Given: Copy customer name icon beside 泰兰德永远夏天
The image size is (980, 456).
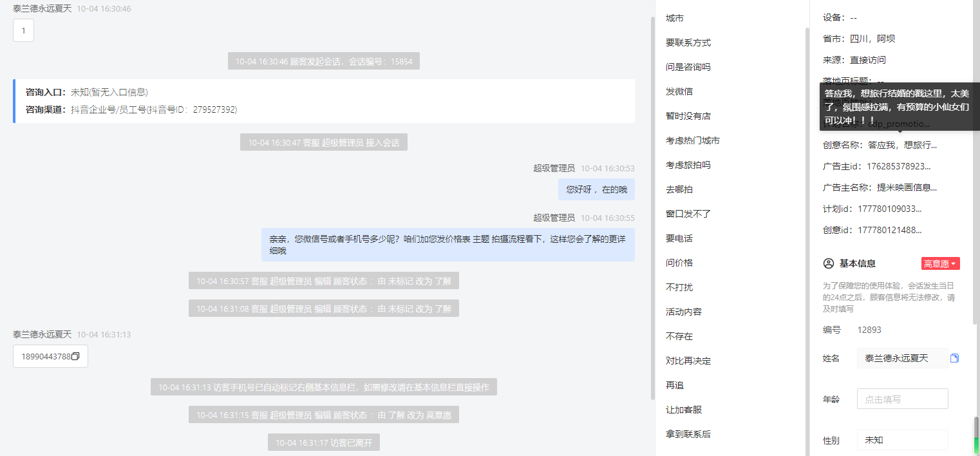Looking at the screenshot, I should (955, 358).
